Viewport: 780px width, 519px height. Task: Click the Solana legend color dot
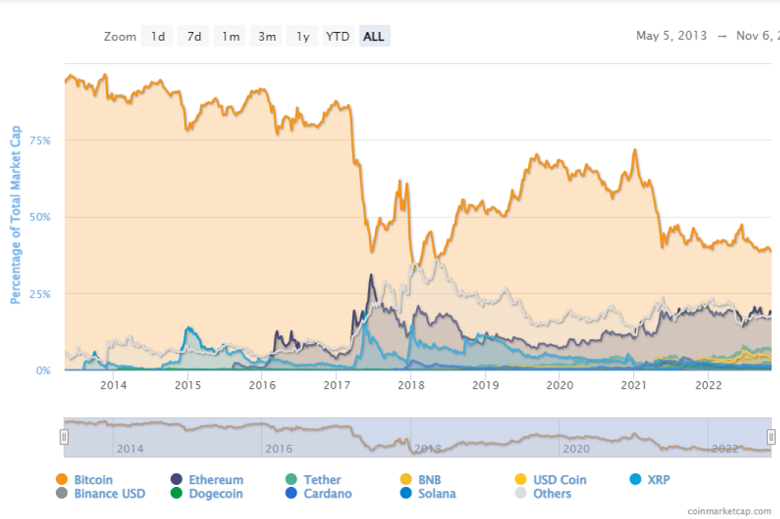click(405, 494)
